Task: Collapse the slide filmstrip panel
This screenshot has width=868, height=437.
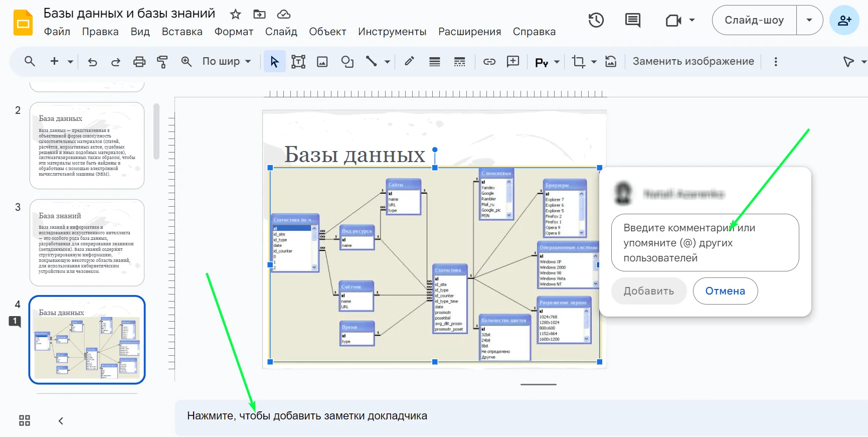Action: pos(61,420)
